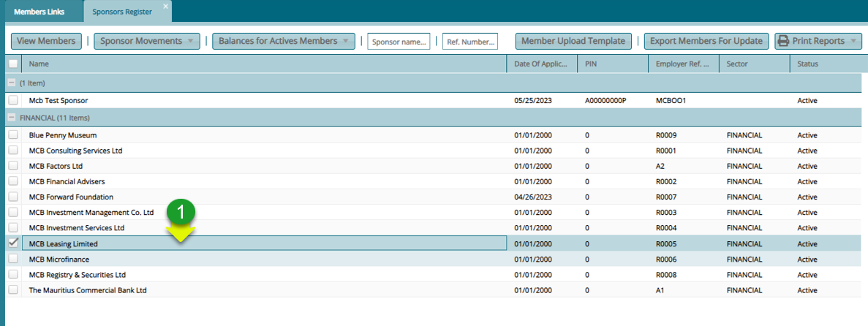
Task: Check the MCB Factors Ltd checkbox
Action: (13, 166)
